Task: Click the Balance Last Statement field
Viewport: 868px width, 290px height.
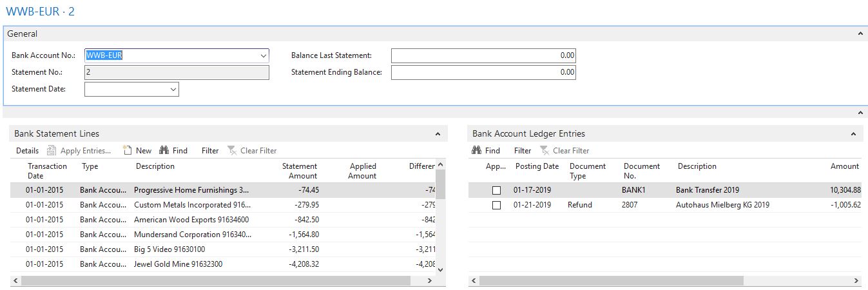Action: click(x=483, y=55)
